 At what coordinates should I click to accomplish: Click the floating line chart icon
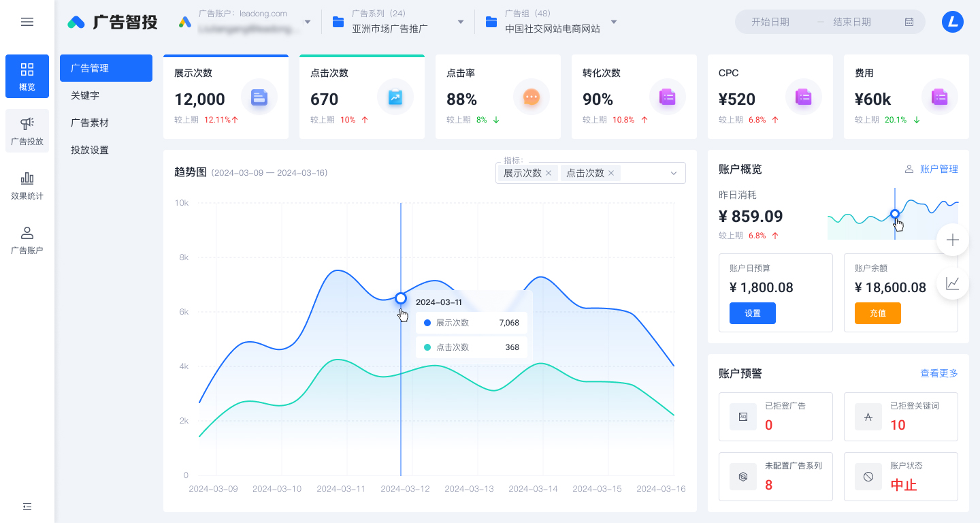[x=953, y=283]
